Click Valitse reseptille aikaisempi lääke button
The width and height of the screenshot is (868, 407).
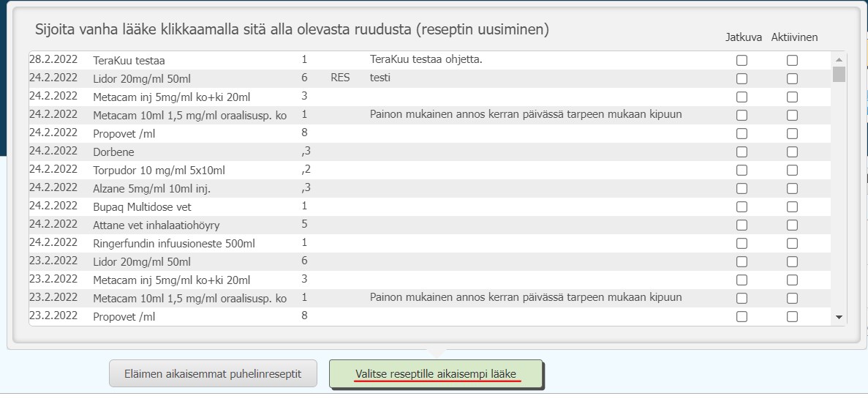tap(437, 374)
